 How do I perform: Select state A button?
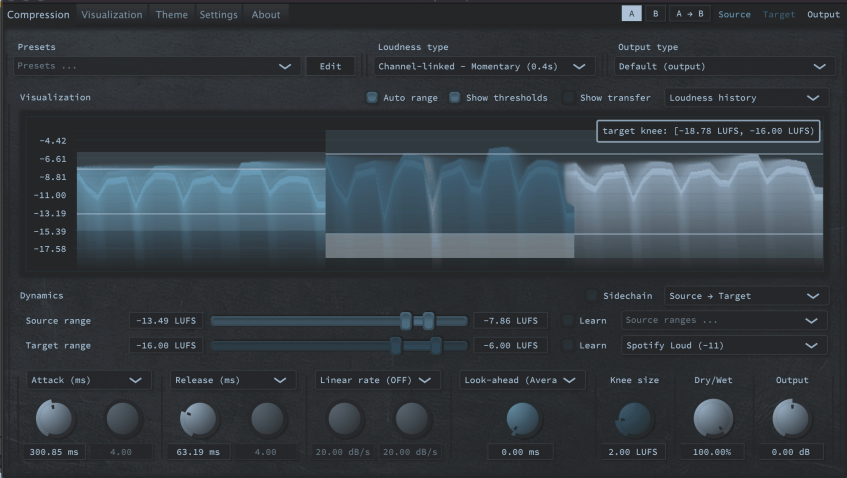(x=631, y=14)
